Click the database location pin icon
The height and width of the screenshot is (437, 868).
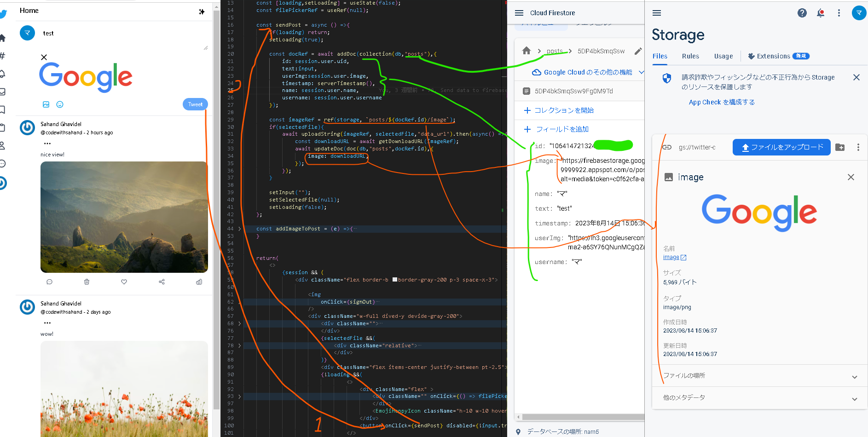pos(518,432)
